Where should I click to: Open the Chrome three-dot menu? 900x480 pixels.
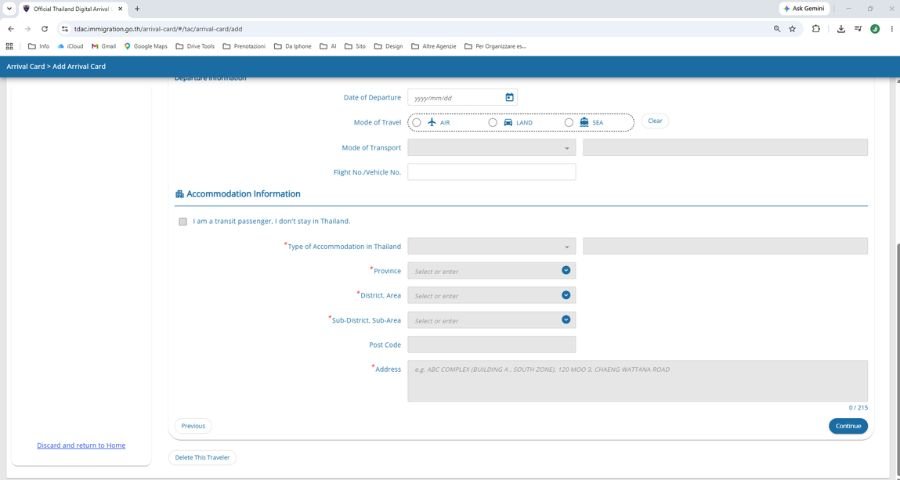(x=892, y=29)
